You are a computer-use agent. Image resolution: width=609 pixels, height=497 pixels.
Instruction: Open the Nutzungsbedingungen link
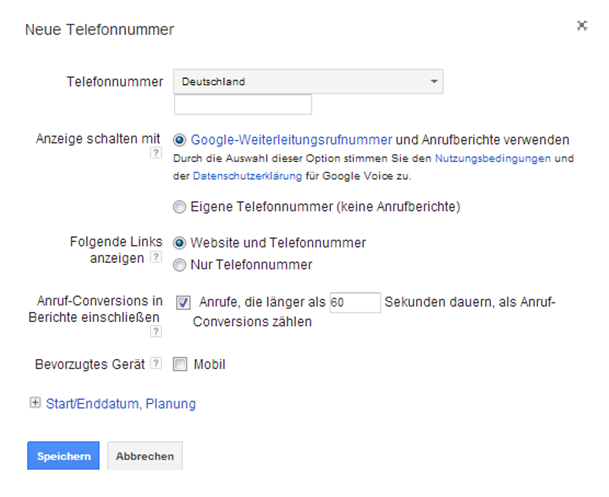[493, 158]
